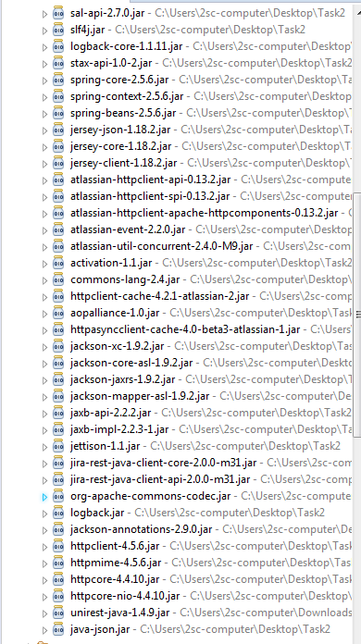Click the jar icon of jaxb-api-2.2.2.jar

(x=58, y=413)
